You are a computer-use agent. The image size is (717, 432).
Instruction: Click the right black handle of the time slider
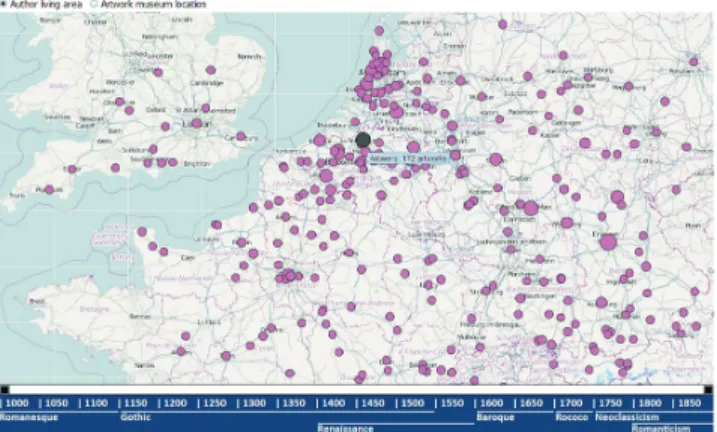pyautogui.click(x=708, y=389)
